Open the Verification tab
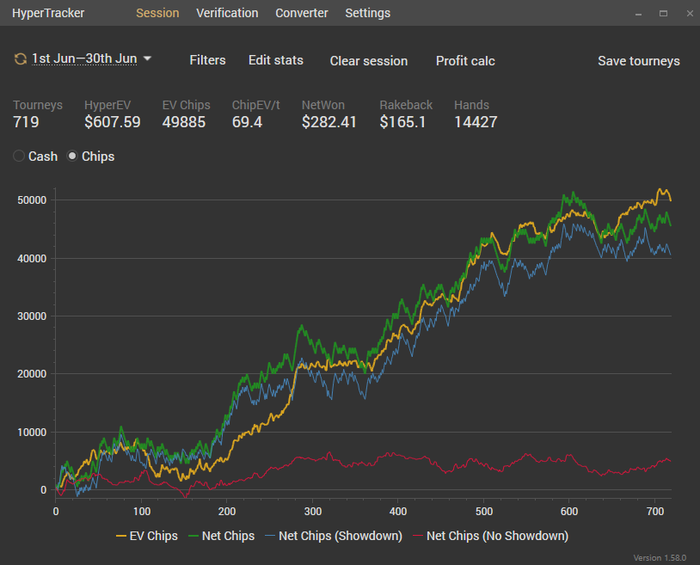This screenshot has height=565, width=700. point(227,13)
